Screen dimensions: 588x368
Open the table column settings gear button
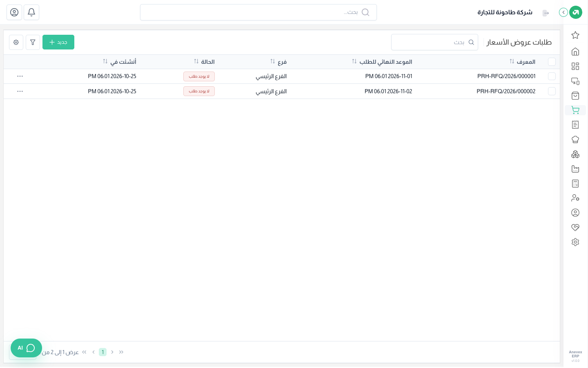[16, 42]
